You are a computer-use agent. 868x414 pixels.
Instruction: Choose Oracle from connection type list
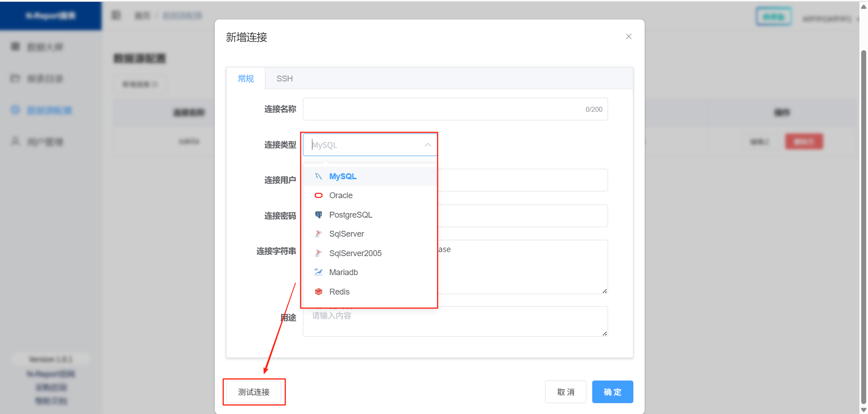341,195
